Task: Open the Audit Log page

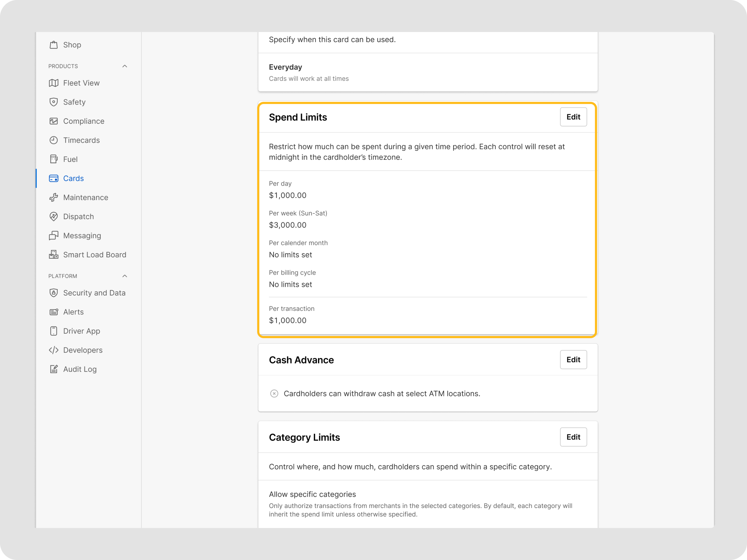Action: (x=80, y=369)
